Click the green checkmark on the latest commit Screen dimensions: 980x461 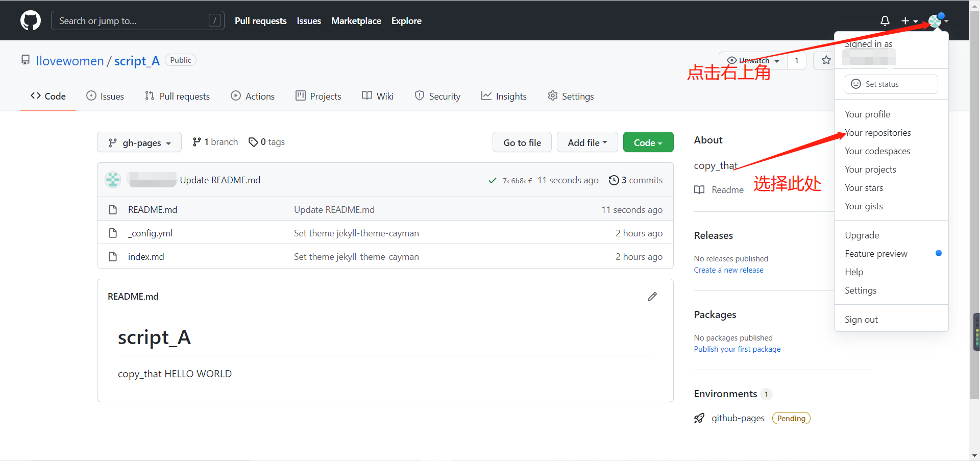(x=492, y=180)
